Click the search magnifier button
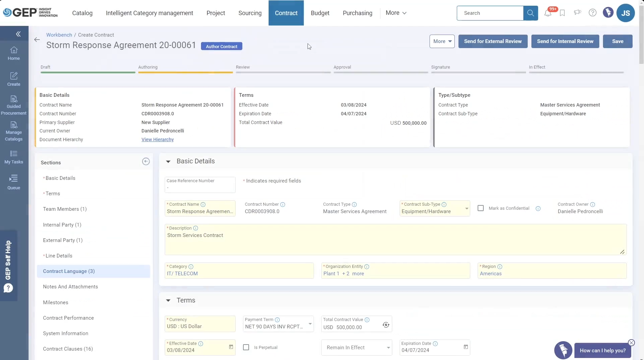The image size is (644, 360). (530, 13)
